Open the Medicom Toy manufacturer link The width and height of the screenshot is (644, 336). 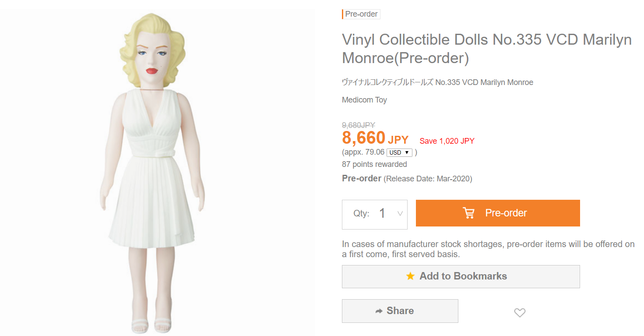(x=364, y=100)
